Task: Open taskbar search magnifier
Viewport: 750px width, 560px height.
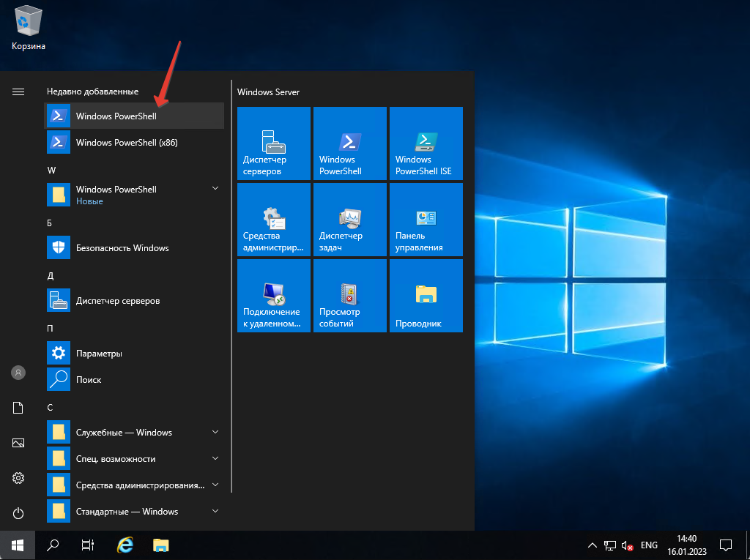Action: pyautogui.click(x=53, y=545)
